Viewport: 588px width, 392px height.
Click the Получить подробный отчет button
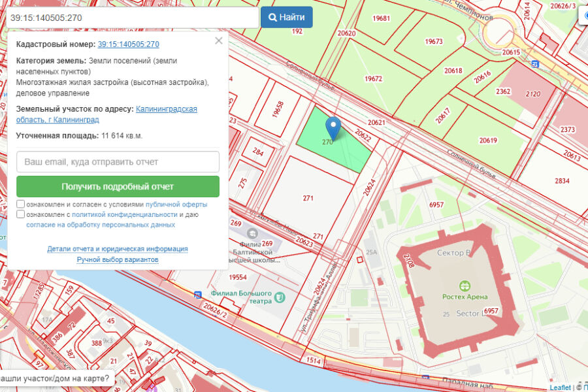point(118,186)
